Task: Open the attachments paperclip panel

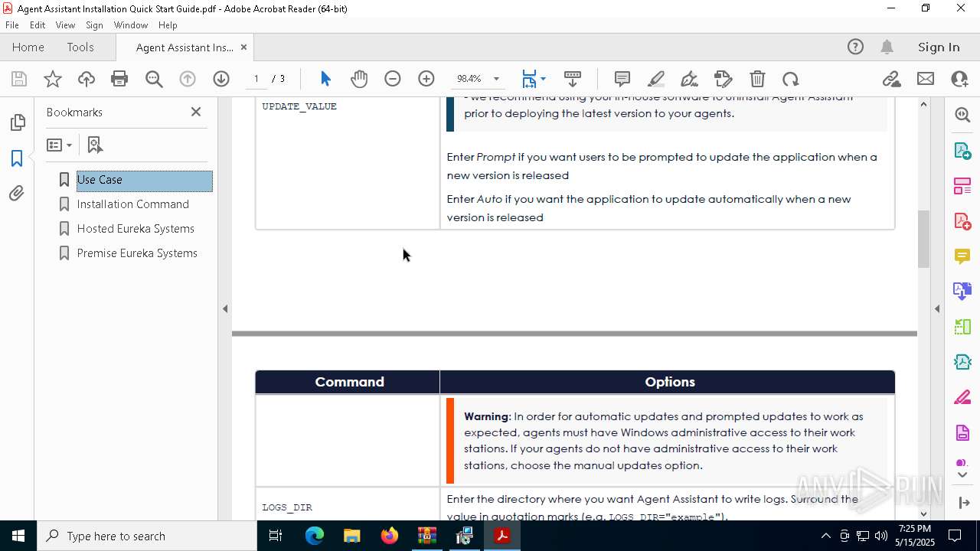Action: click(x=17, y=194)
